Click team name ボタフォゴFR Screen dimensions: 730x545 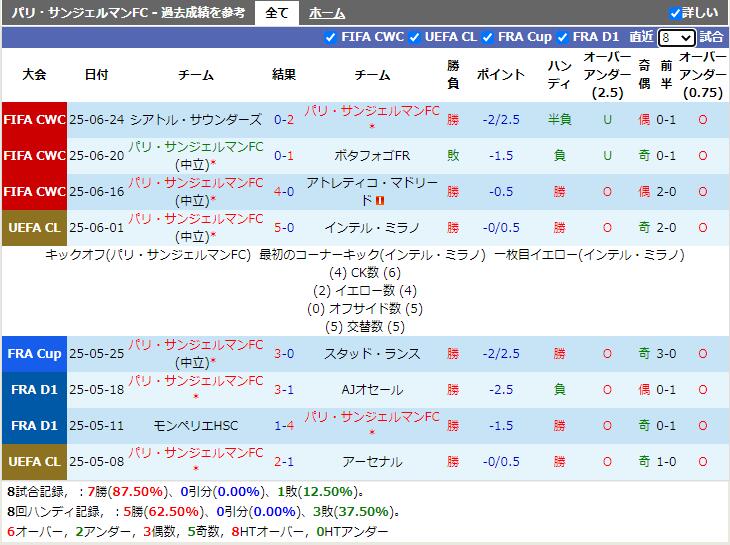[x=372, y=155]
